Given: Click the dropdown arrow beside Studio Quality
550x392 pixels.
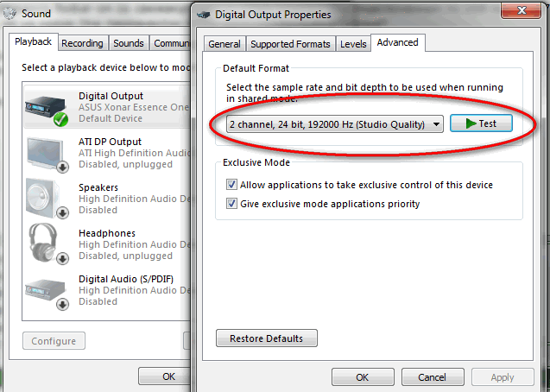Looking at the screenshot, I should (x=436, y=124).
